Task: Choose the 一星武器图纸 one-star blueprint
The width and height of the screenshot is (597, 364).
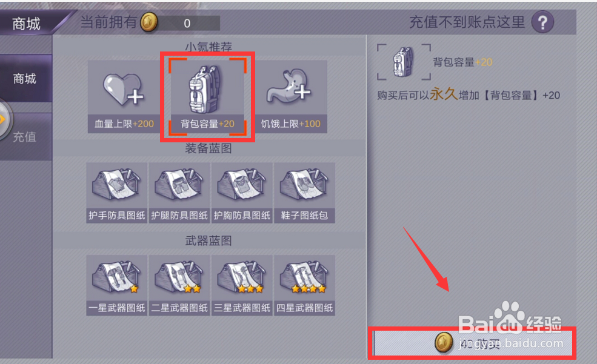Action: (x=116, y=285)
